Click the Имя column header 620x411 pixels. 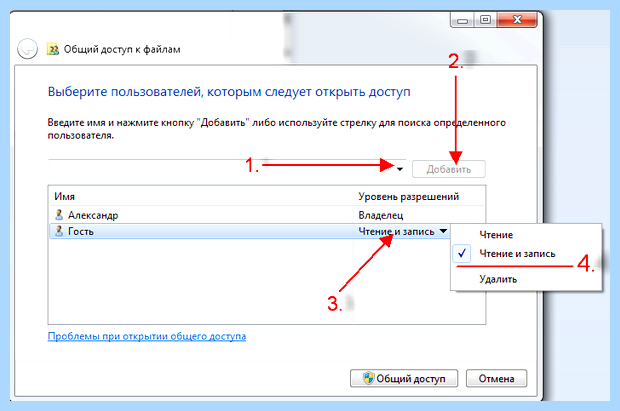(x=64, y=197)
